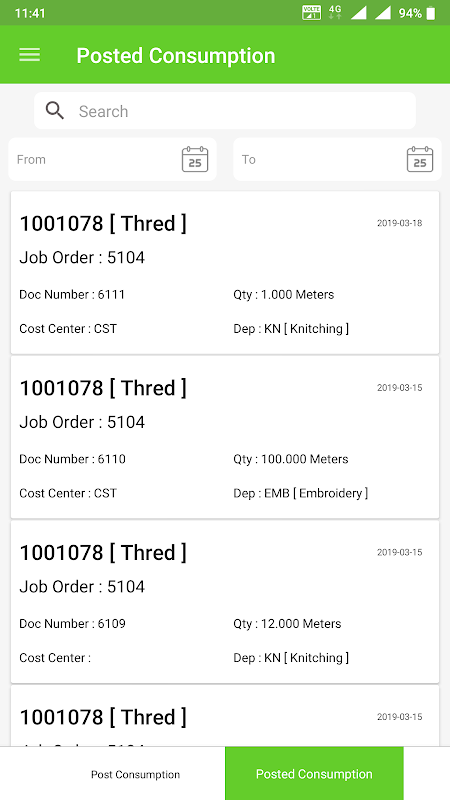Image resolution: width=450 pixels, height=800 pixels.
Task: Tap the 4G network indicator
Action: coord(335,12)
